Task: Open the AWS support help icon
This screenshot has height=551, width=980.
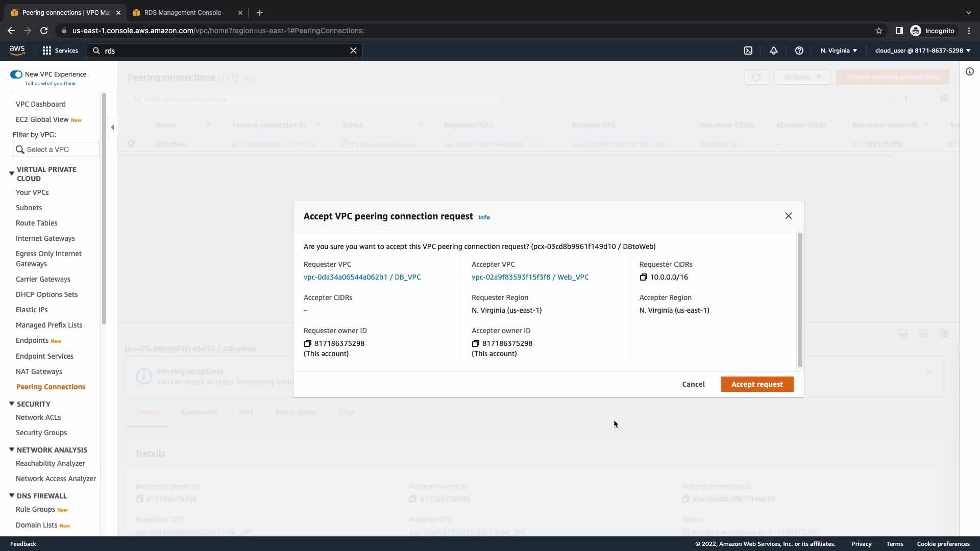Action: pos(799,51)
